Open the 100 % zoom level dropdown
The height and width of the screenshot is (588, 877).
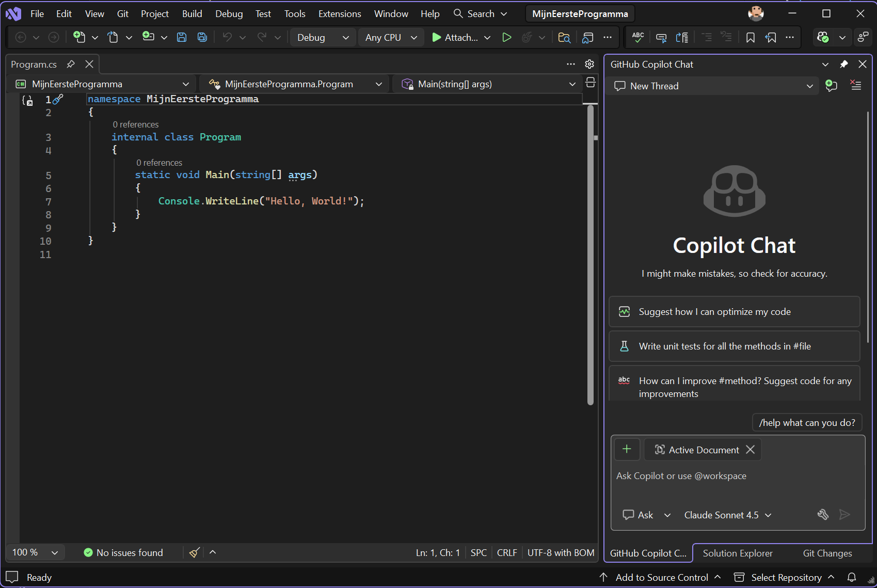click(35, 552)
